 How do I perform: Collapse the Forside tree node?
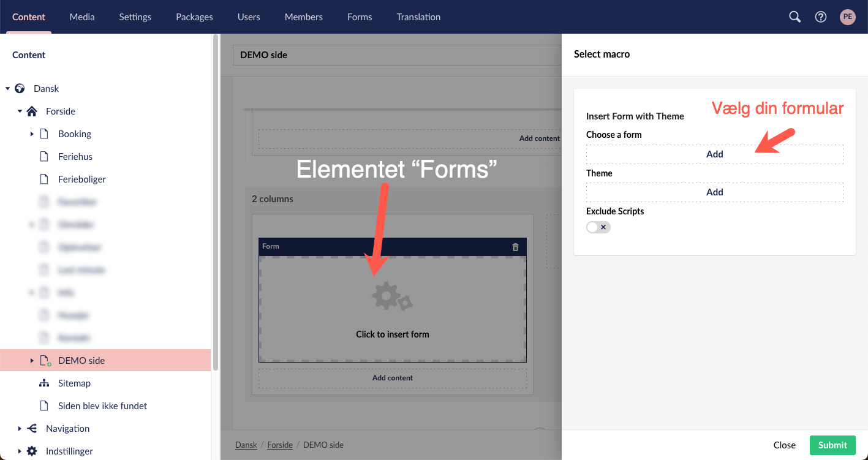click(x=20, y=111)
